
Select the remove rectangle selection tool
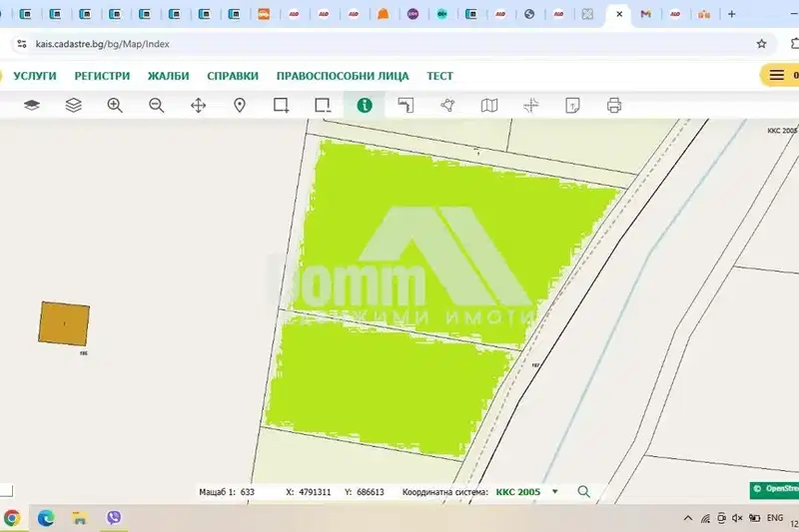click(x=323, y=106)
